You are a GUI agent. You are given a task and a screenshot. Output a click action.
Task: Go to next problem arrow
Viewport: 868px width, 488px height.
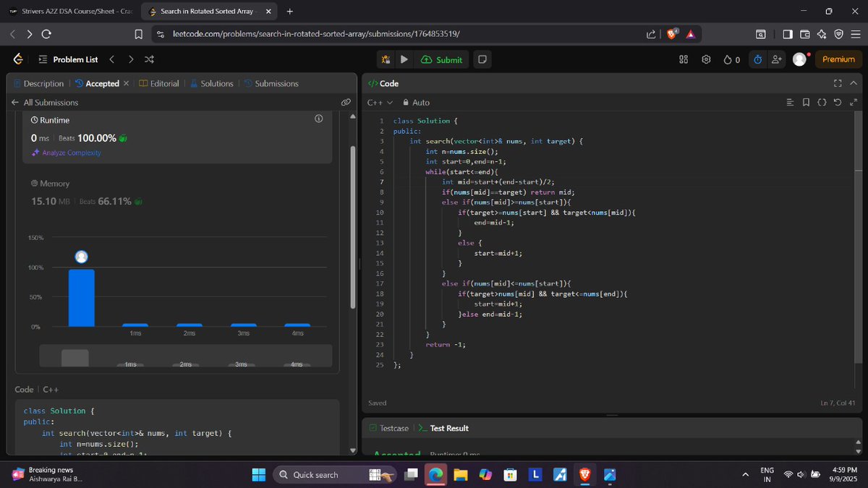pyautogui.click(x=130, y=59)
